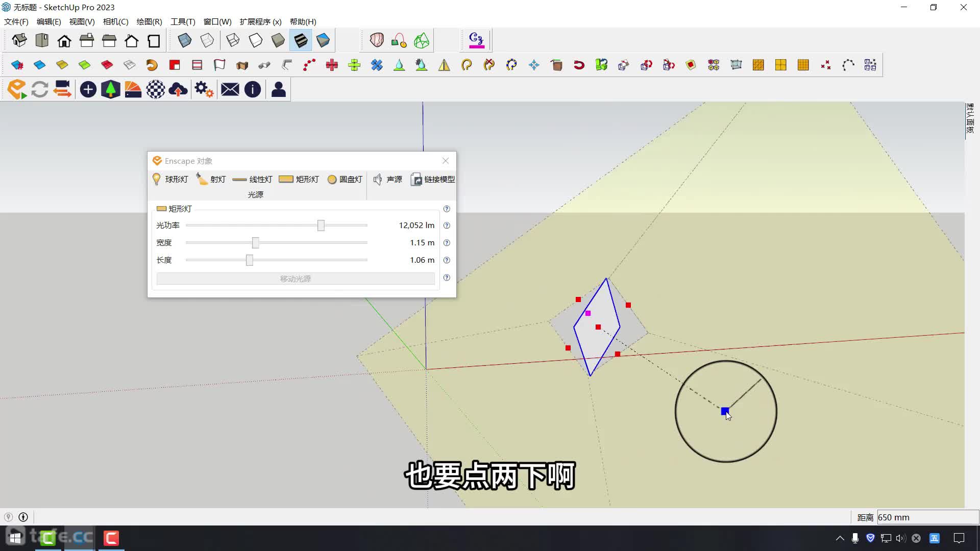Click the red cross plugin tool icon
The image size is (980, 551).
[x=332, y=65]
